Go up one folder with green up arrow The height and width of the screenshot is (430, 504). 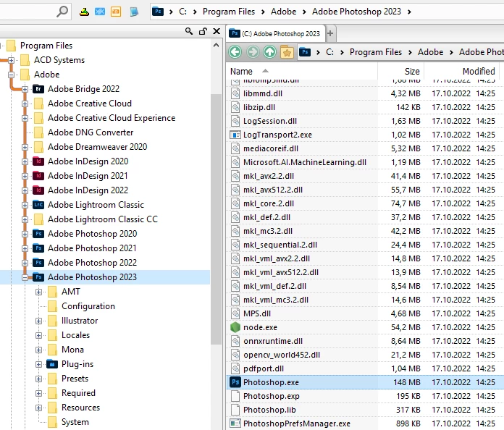[x=269, y=51]
